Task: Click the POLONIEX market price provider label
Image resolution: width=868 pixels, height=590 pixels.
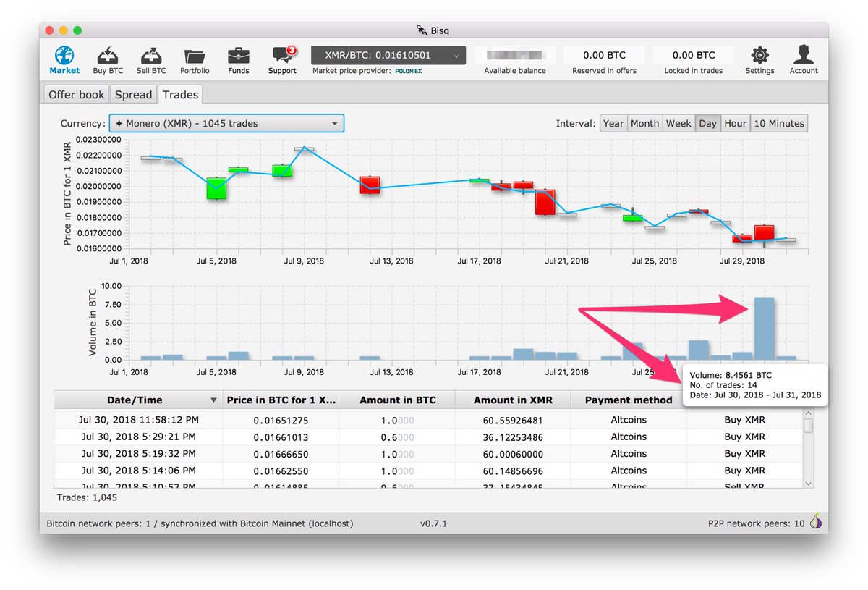Action: (409, 72)
